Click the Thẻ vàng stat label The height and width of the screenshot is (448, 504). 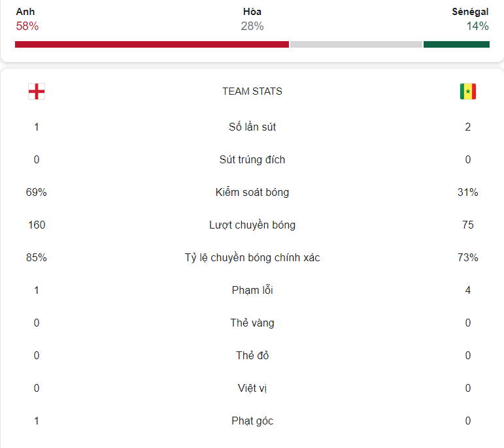(252, 323)
